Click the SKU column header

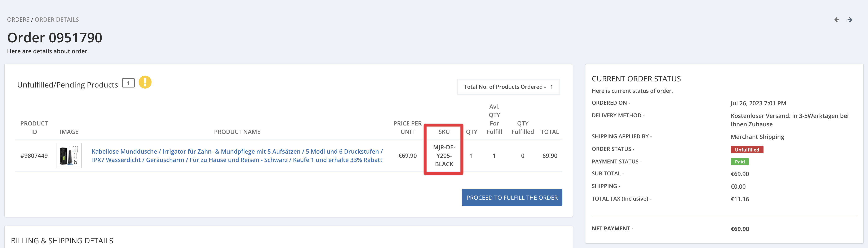[444, 132]
